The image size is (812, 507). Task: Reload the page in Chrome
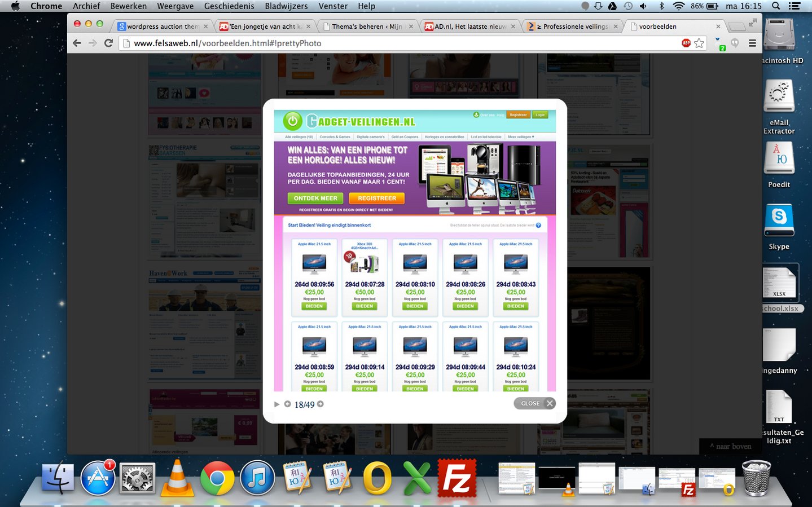[109, 43]
